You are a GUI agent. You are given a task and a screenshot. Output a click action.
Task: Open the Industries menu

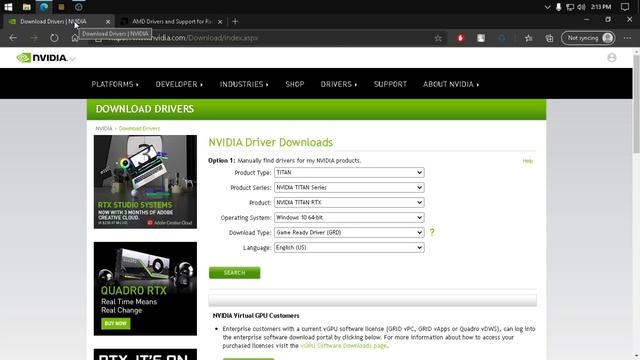pyautogui.click(x=244, y=84)
